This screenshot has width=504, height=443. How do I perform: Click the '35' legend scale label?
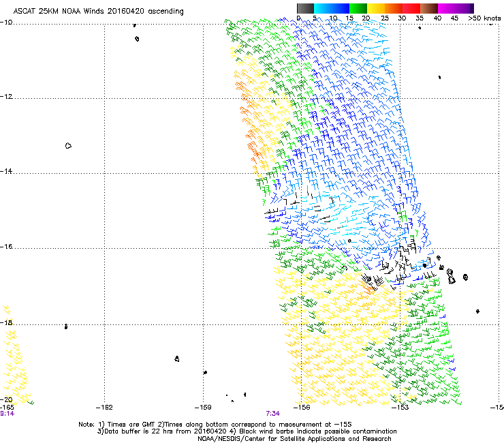[420, 18]
